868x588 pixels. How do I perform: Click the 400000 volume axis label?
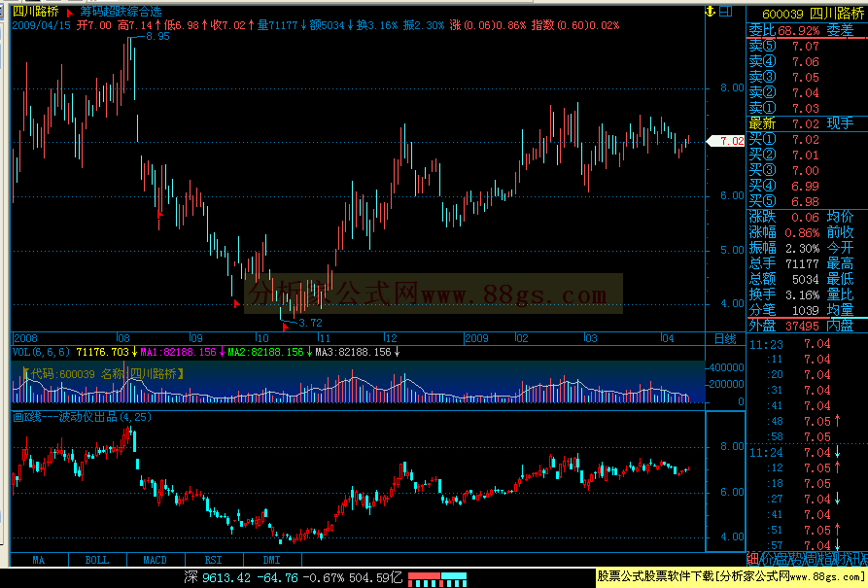(727, 368)
